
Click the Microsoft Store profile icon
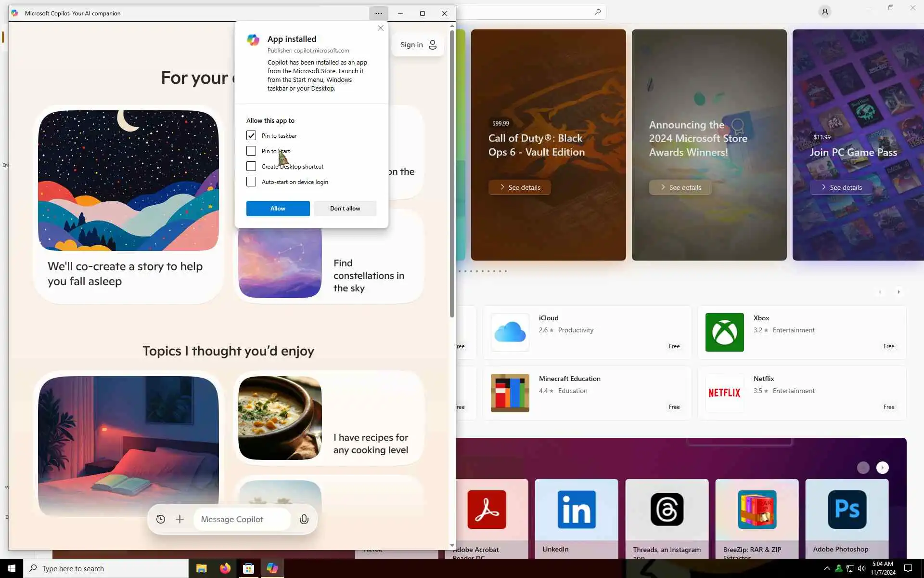[824, 12]
